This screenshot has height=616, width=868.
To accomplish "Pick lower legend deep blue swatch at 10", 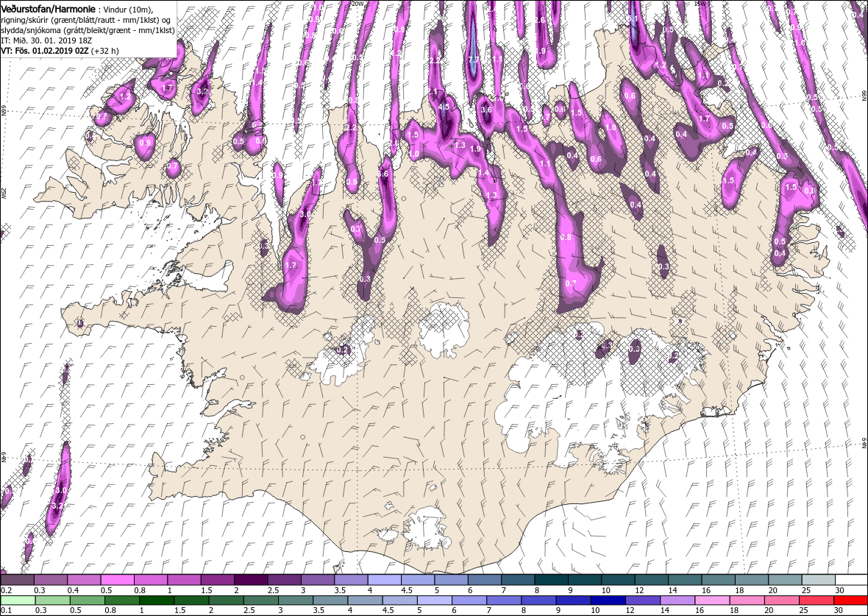I will pyautogui.click(x=608, y=601).
